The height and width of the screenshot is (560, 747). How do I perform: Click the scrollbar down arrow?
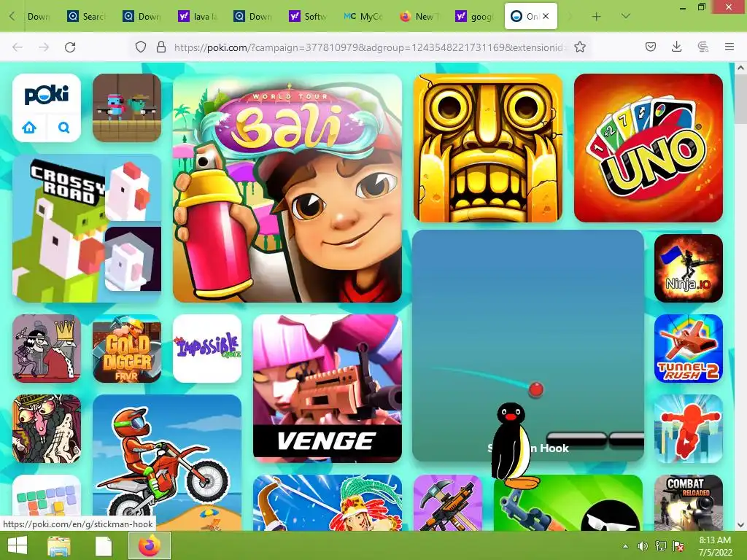(740, 525)
